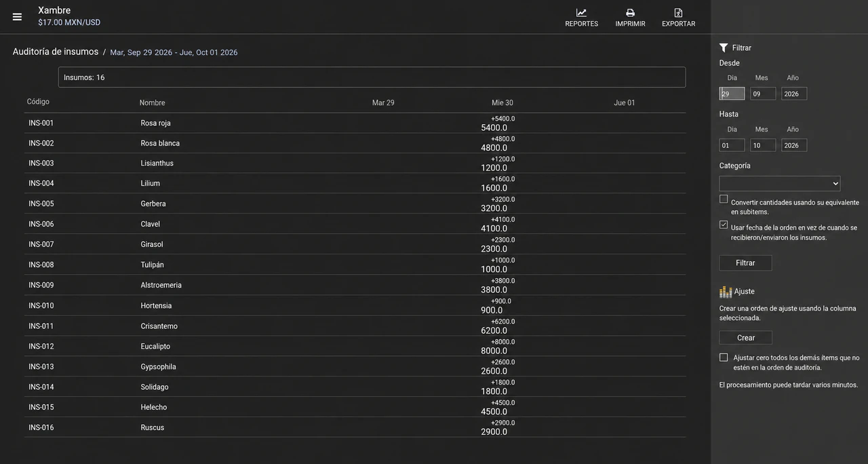The width and height of the screenshot is (868, 464).
Task: Click the Ajuste bars icon
Action: [x=726, y=292]
